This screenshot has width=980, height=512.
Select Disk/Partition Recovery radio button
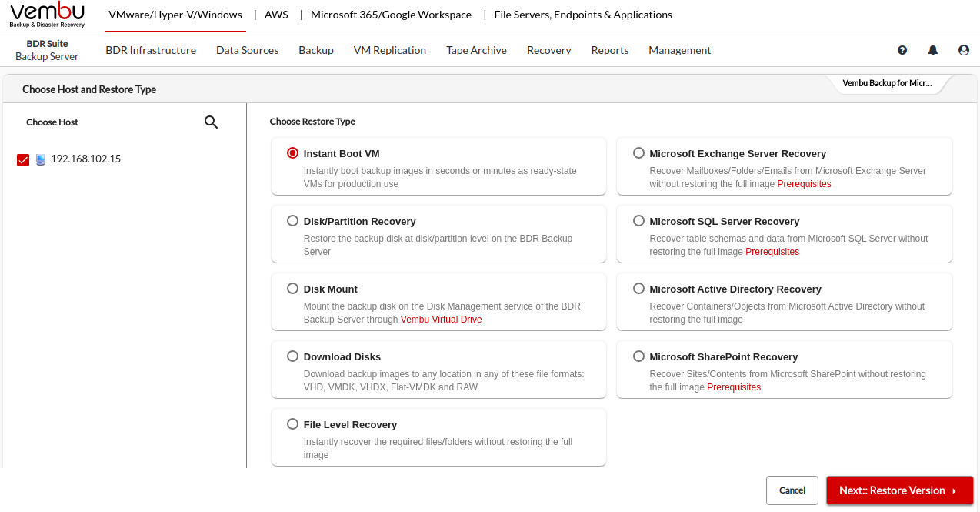pyautogui.click(x=292, y=221)
